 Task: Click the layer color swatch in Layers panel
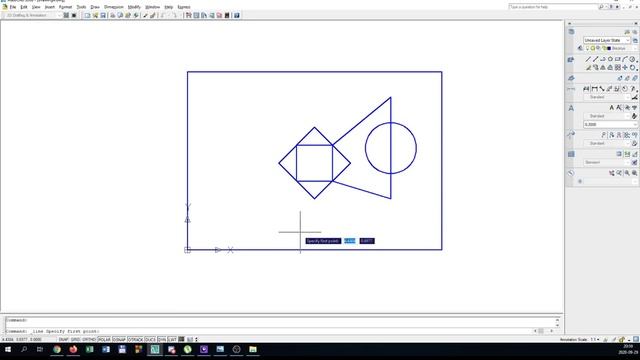pyautogui.click(x=609, y=48)
